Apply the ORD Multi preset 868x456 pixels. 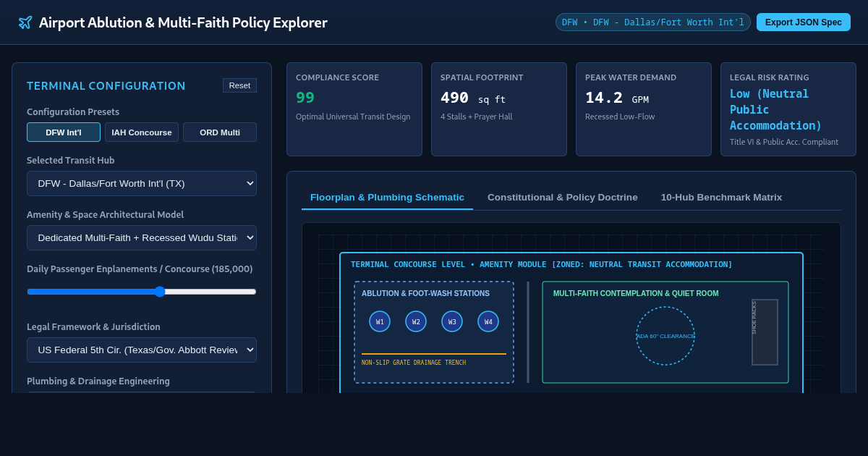(220, 132)
